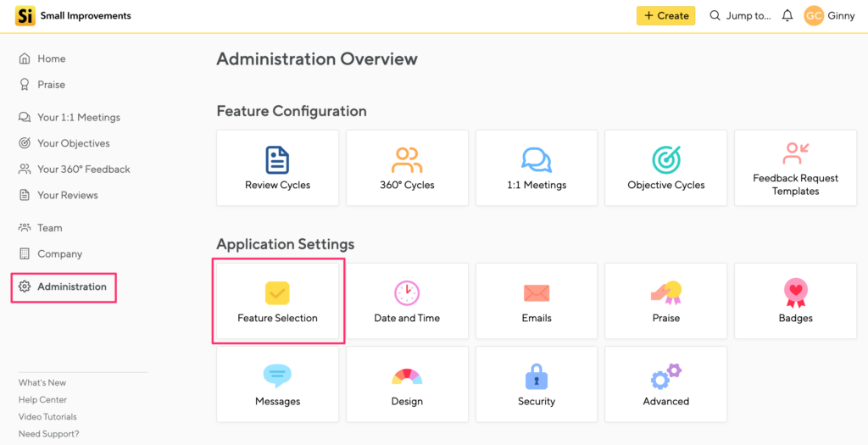
Task: Select Your Reviews in the sidebar
Action: pyautogui.click(x=68, y=195)
